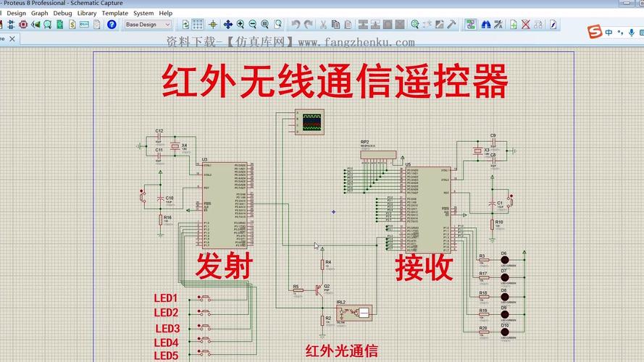
Task: Open the Help menu
Action: [165, 13]
